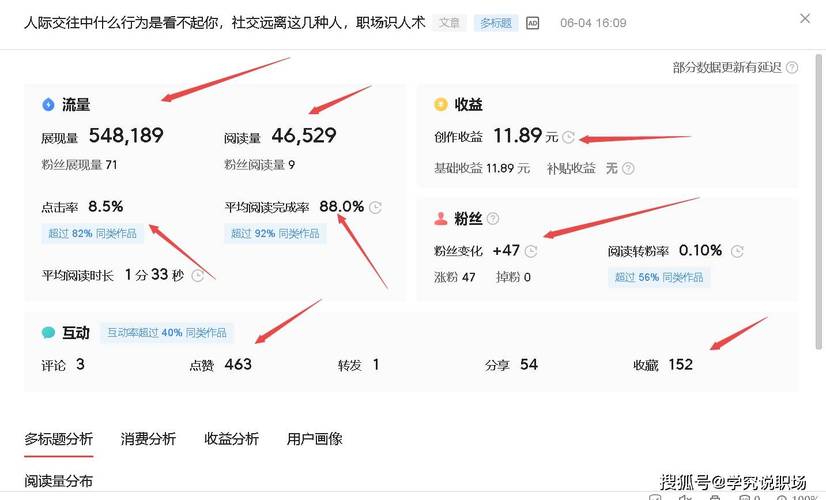Click the 点赞 463 count

tap(238, 365)
